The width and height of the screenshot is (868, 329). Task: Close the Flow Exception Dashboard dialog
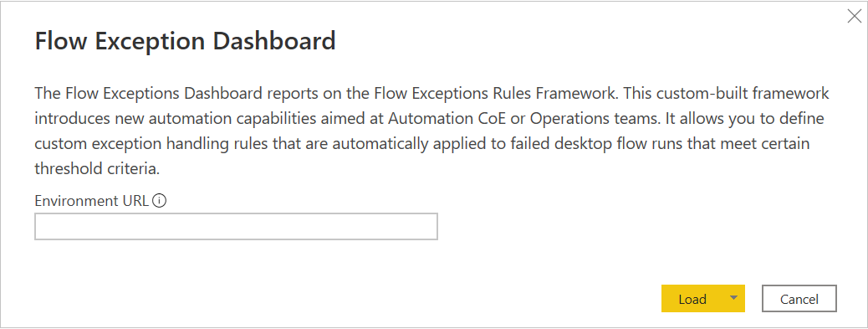click(854, 16)
